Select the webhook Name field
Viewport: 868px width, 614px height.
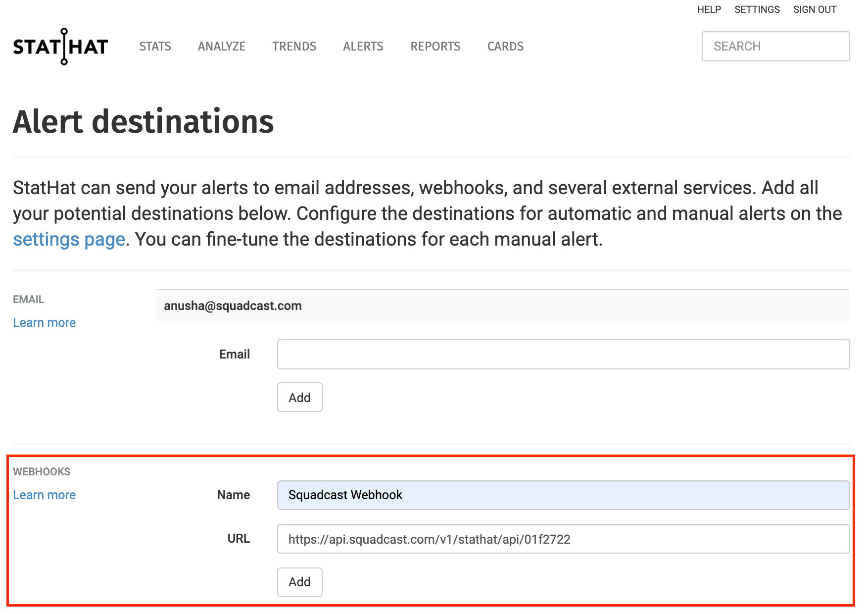(563, 495)
